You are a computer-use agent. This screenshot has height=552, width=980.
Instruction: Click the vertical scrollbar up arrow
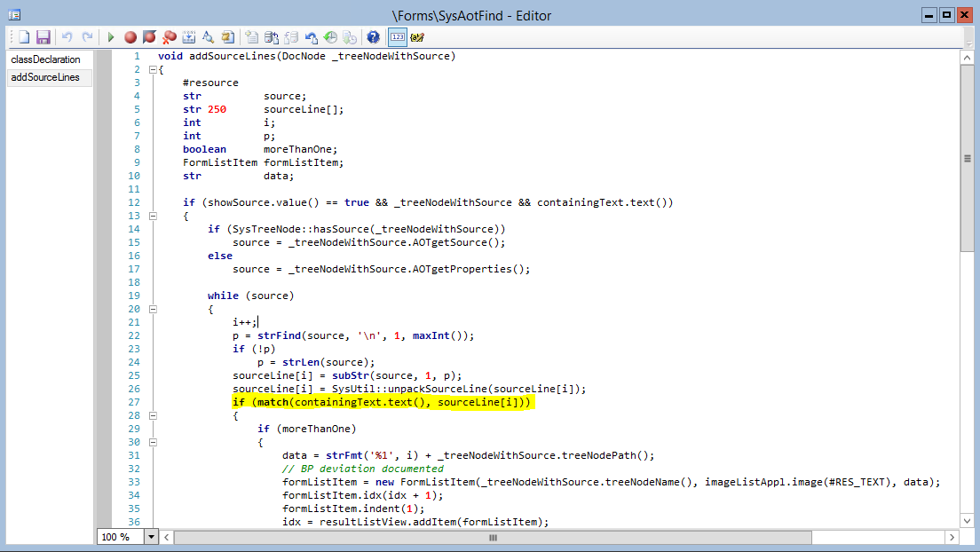pos(967,59)
